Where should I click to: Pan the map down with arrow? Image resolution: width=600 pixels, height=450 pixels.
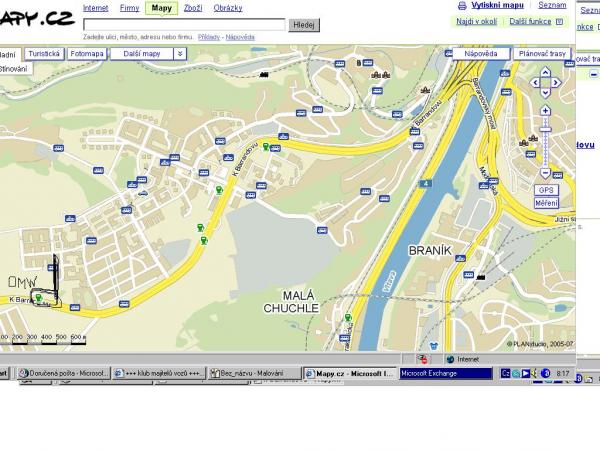click(545, 95)
